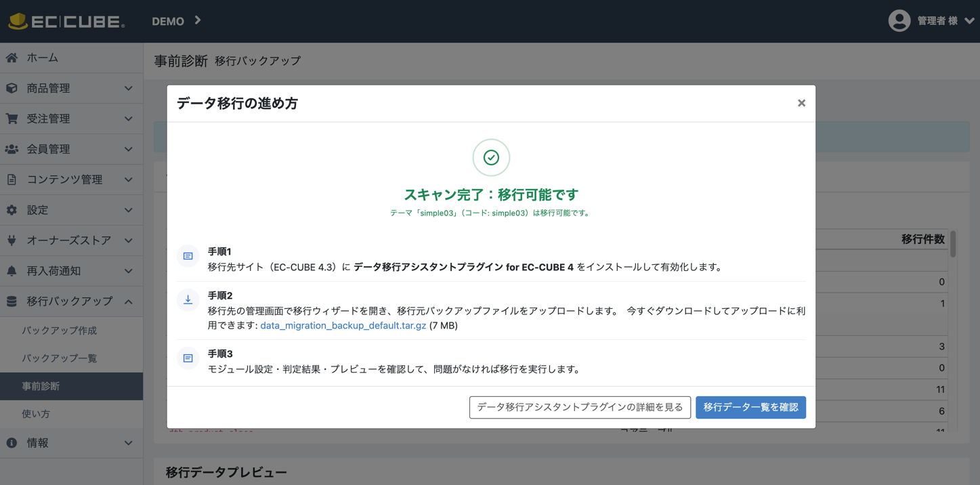The height and width of the screenshot is (485, 980).
Task: Open the 管理者 様 dropdown arrow
Action: [969, 21]
